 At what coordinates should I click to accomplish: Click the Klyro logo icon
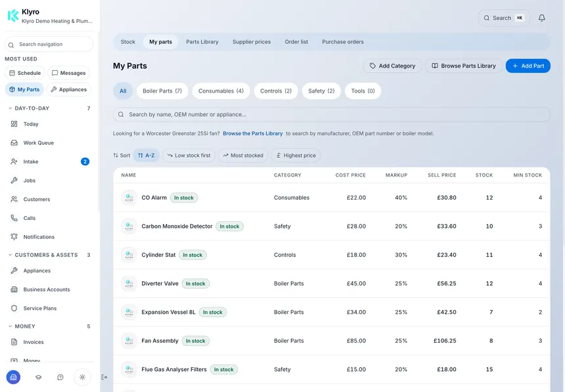point(13,16)
